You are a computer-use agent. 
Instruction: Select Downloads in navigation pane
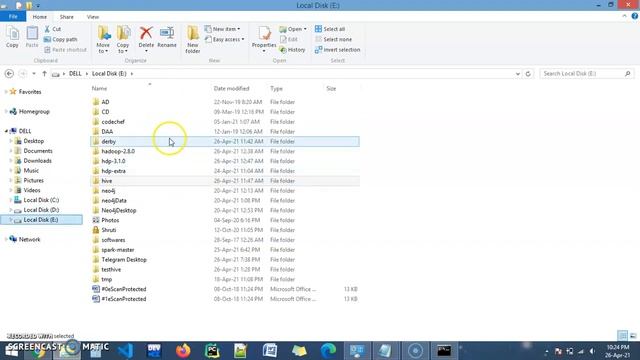click(37, 161)
